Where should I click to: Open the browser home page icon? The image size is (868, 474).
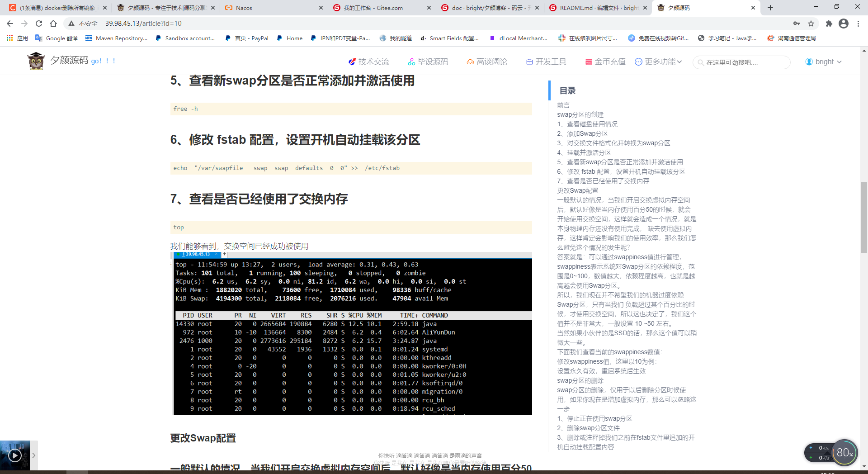tap(53, 24)
